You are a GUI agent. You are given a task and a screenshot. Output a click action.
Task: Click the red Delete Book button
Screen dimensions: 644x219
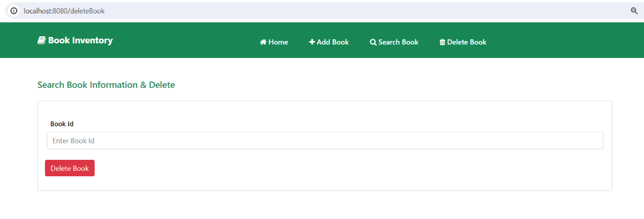[70, 168]
